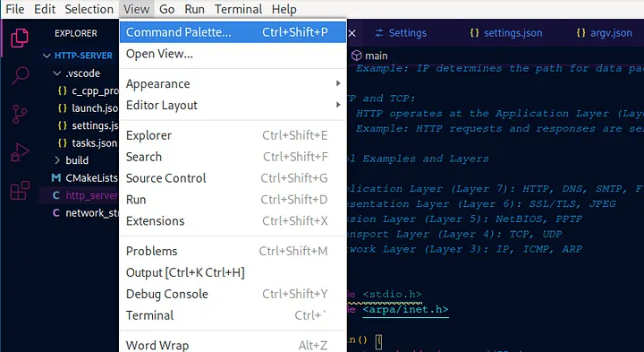The width and height of the screenshot is (644, 352).
Task: Close the open View menu
Action: coord(136,9)
